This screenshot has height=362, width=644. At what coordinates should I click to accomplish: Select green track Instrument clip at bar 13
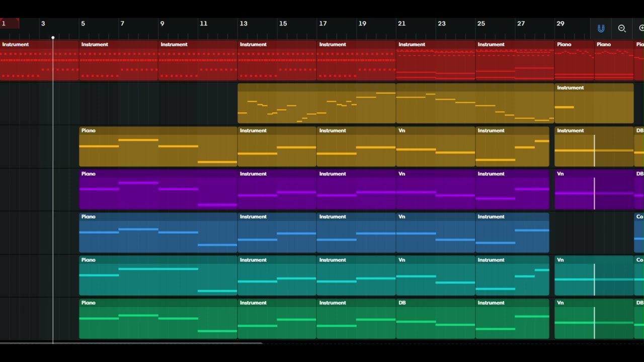point(277,319)
